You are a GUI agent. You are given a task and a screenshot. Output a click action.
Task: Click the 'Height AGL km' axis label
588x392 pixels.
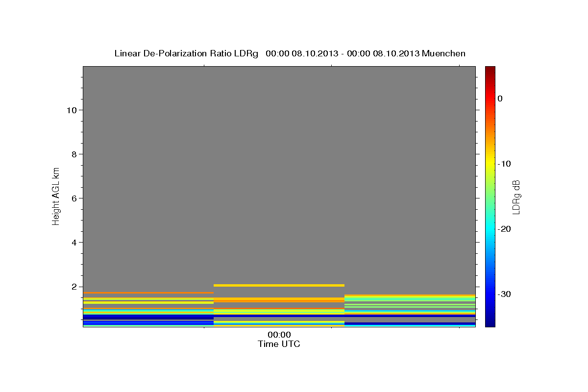(x=56, y=196)
